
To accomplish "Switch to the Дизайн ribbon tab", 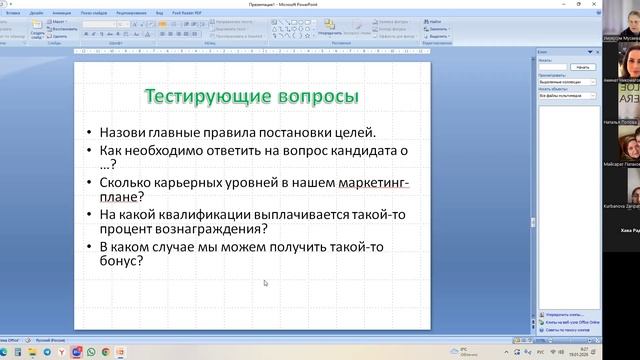I will point(36,13).
